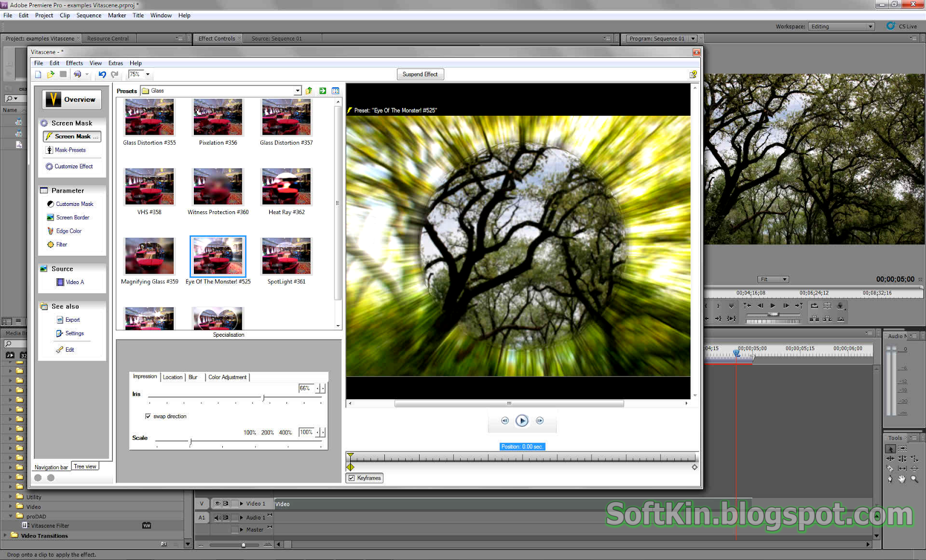Open the Presets Glass folder dropdown
This screenshot has height=560, width=926.
pos(297,91)
